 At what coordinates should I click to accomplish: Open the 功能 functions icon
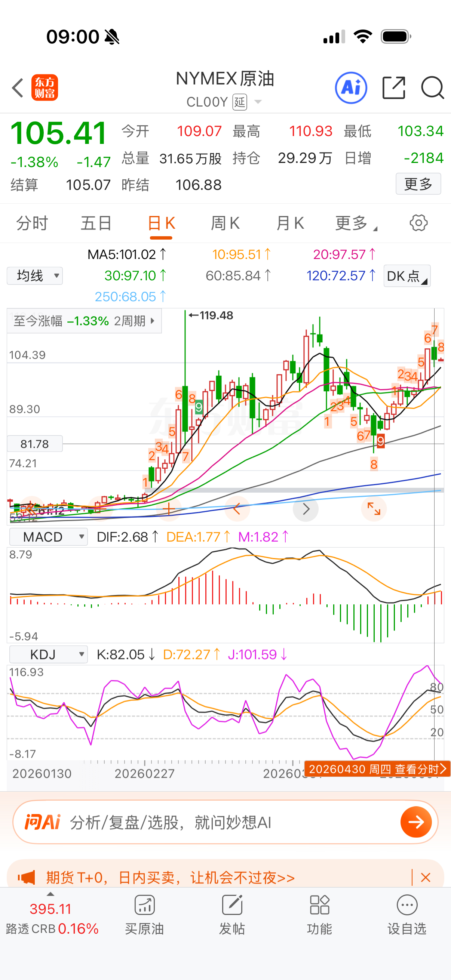319,904
